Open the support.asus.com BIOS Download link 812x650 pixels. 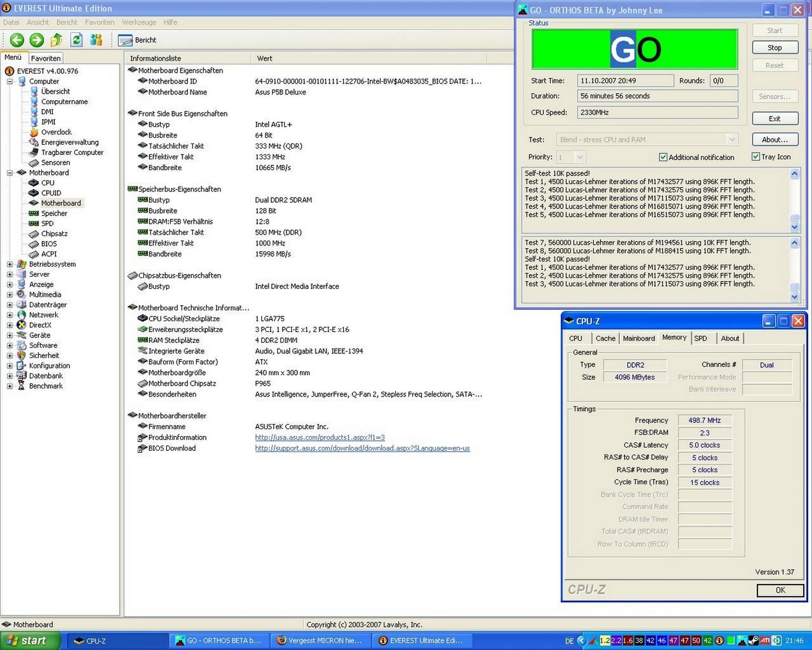tap(362, 448)
